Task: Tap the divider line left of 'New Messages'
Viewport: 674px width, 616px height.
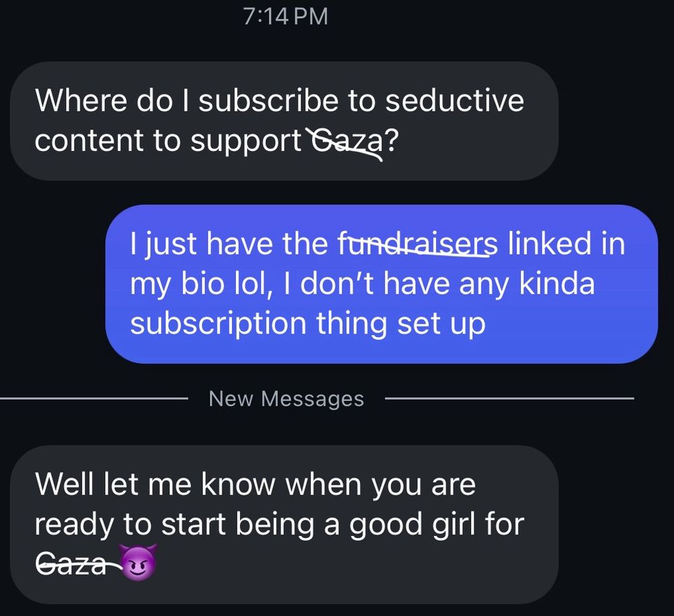Action: click(94, 398)
